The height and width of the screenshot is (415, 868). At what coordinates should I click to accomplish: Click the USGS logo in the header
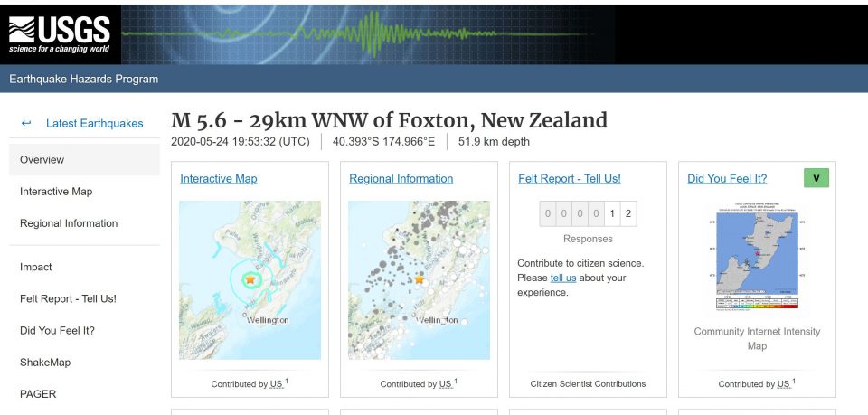tap(60, 34)
